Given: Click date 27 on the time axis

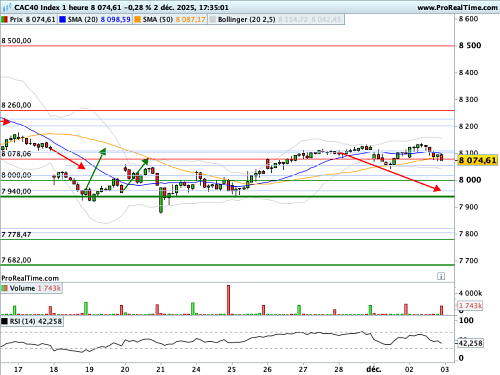Looking at the screenshot, I should click(x=303, y=369).
